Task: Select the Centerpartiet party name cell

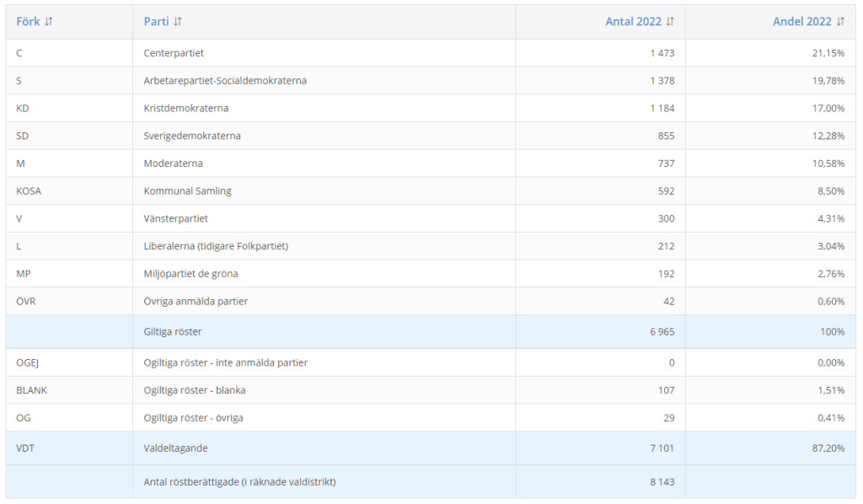Action: tap(174, 53)
